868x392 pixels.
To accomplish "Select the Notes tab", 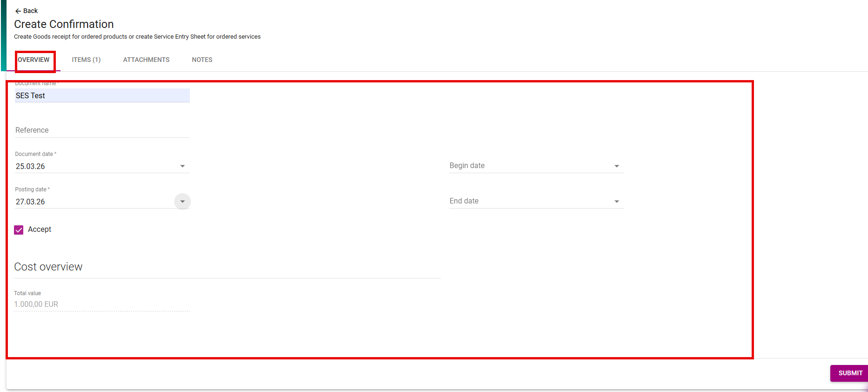I will (202, 60).
